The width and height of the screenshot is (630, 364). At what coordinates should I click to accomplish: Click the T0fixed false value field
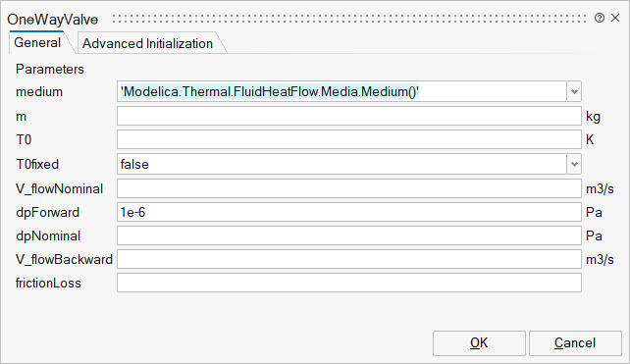pyautogui.click(x=341, y=164)
